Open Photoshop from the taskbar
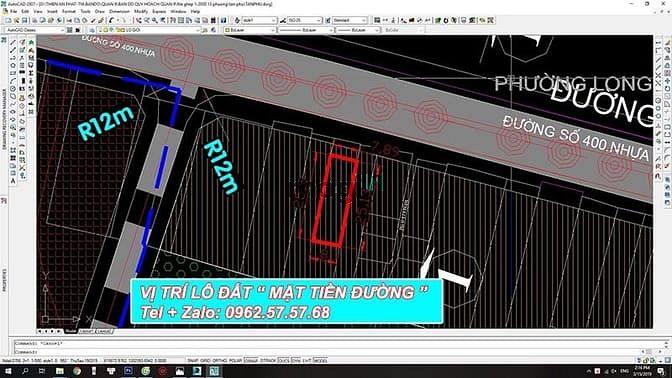 [128, 371]
